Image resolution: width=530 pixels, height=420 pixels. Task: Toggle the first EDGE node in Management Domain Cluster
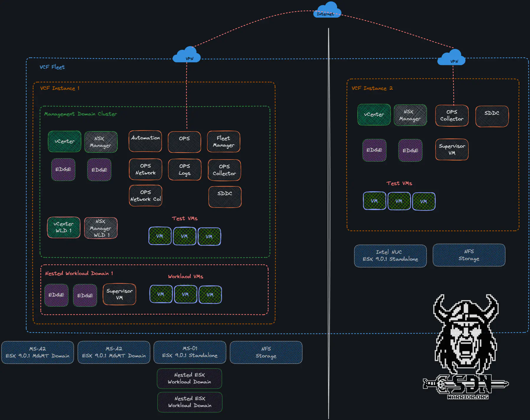(x=63, y=169)
